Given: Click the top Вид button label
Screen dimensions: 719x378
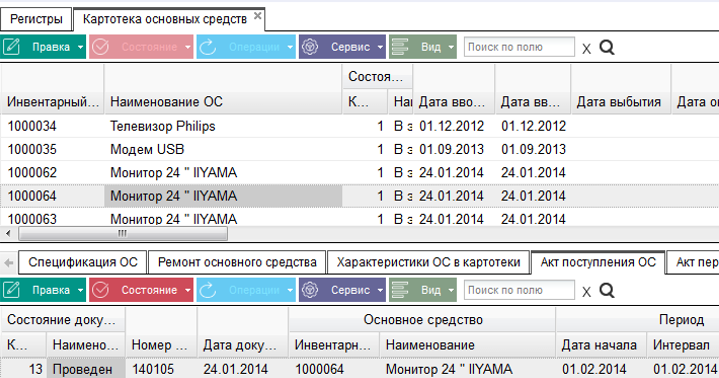Looking at the screenshot, I should pos(431,47).
